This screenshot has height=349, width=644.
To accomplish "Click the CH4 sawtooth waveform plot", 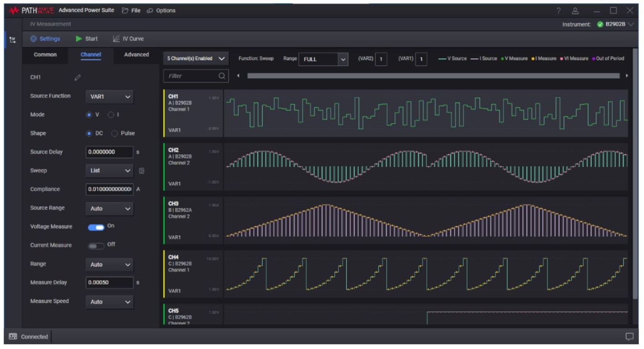I will click(x=426, y=274).
